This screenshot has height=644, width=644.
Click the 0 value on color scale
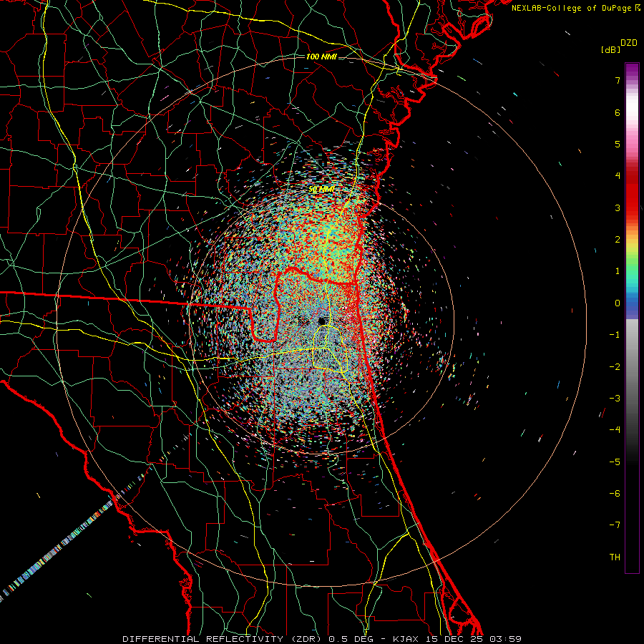618,303
